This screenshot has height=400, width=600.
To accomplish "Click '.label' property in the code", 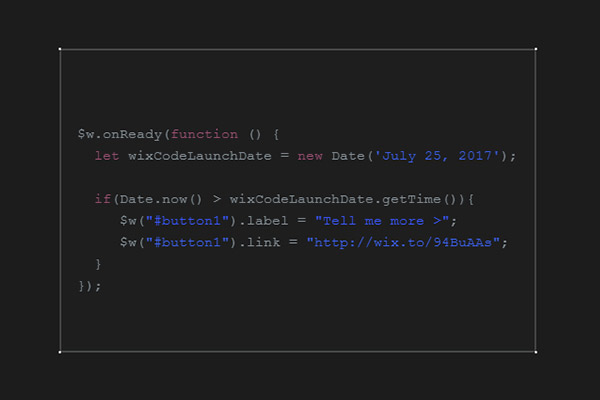I will [x=263, y=221].
